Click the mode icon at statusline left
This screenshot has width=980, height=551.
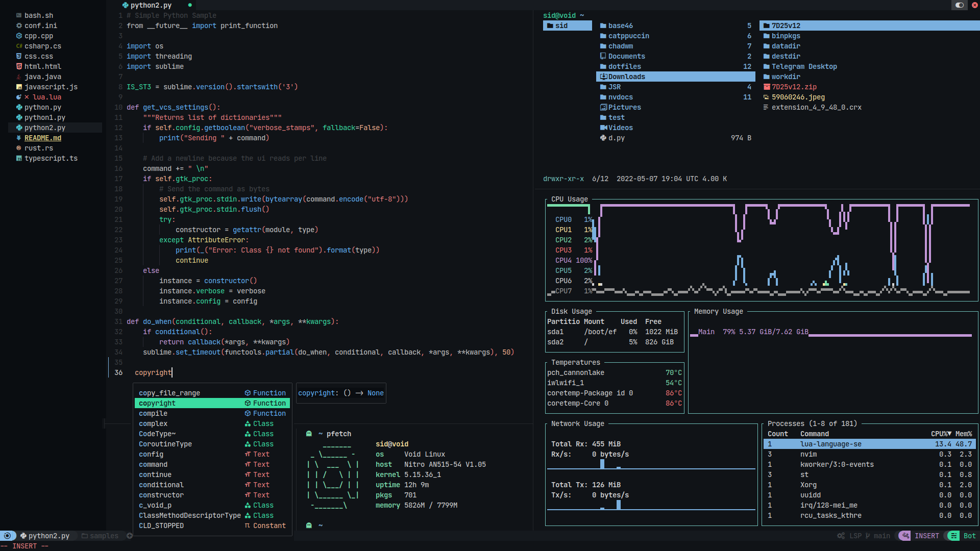point(7,536)
